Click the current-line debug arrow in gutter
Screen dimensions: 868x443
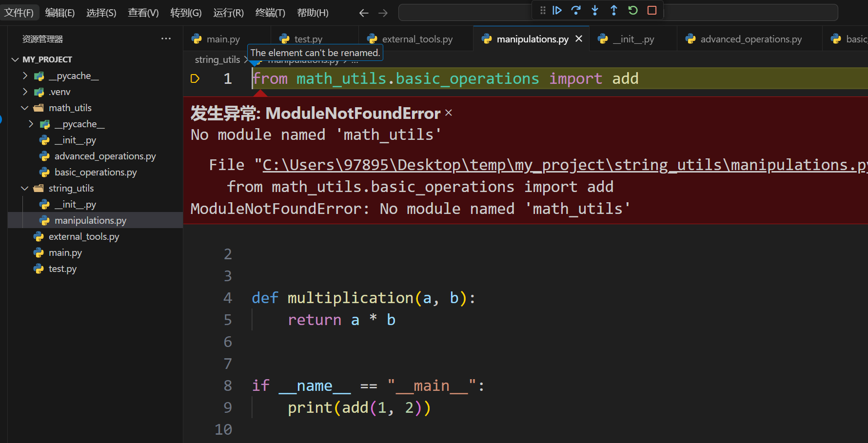tap(195, 78)
